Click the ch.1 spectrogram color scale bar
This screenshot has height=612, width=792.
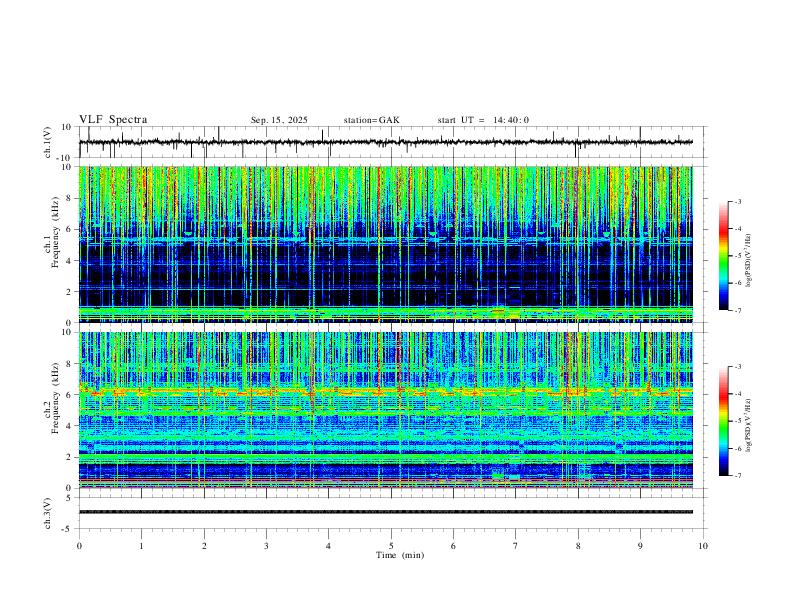tap(723, 256)
